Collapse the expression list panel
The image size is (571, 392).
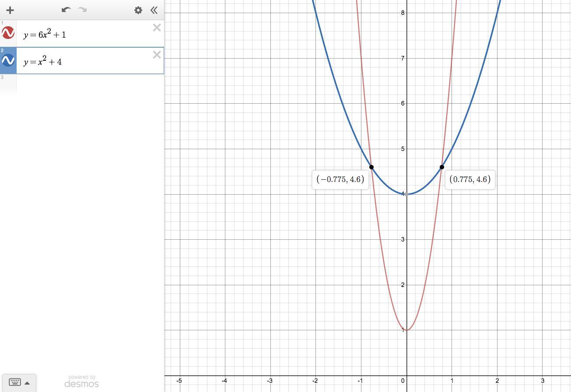click(154, 10)
